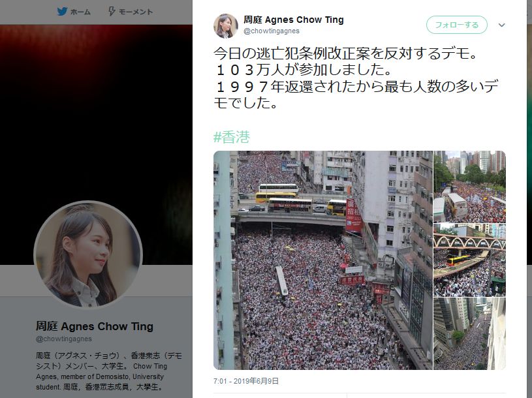
Task: Open the #香港 hashtag link
Action: (232, 137)
